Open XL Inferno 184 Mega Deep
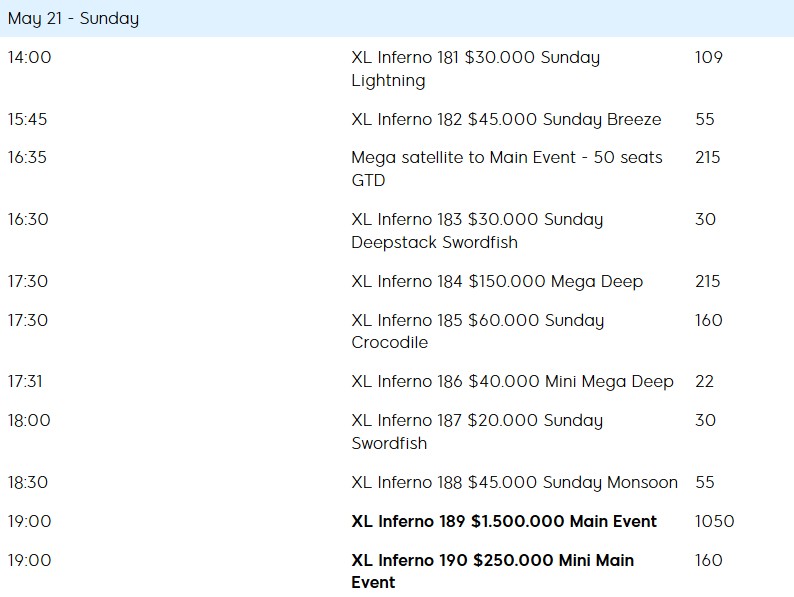This screenshot has height=597, width=794. tap(497, 281)
